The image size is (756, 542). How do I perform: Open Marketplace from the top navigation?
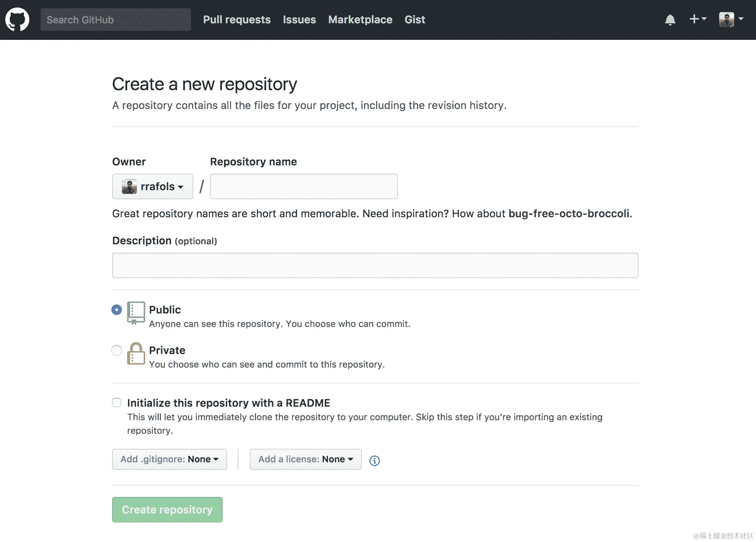360,20
